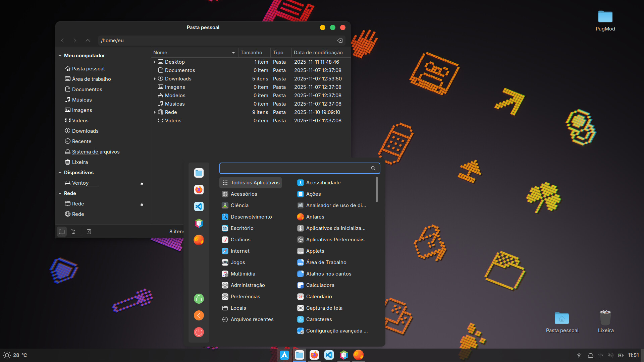Click the application menu scrollbar
The width and height of the screenshot is (644, 362).
click(x=377, y=190)
